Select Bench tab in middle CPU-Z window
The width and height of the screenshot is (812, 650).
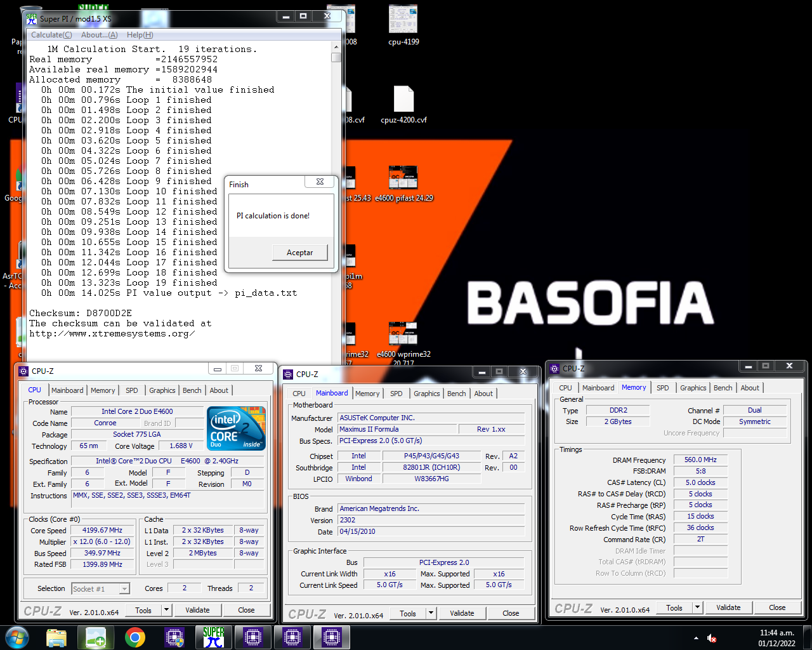tap(457, 394)
